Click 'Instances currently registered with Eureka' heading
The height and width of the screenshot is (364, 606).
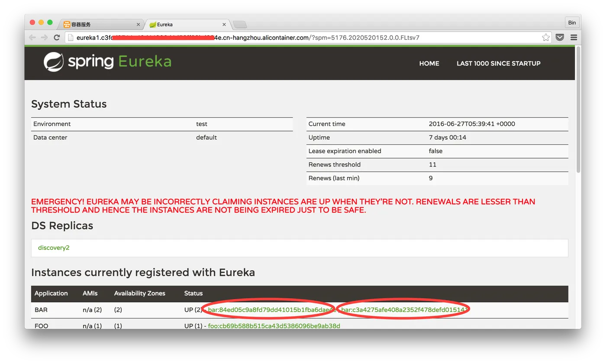(143, 272)
